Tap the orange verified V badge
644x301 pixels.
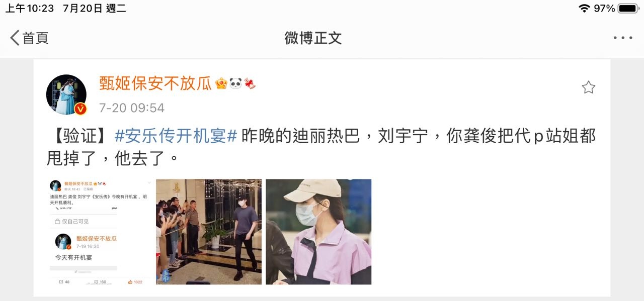pyautogui.click(x=80, y=109)
